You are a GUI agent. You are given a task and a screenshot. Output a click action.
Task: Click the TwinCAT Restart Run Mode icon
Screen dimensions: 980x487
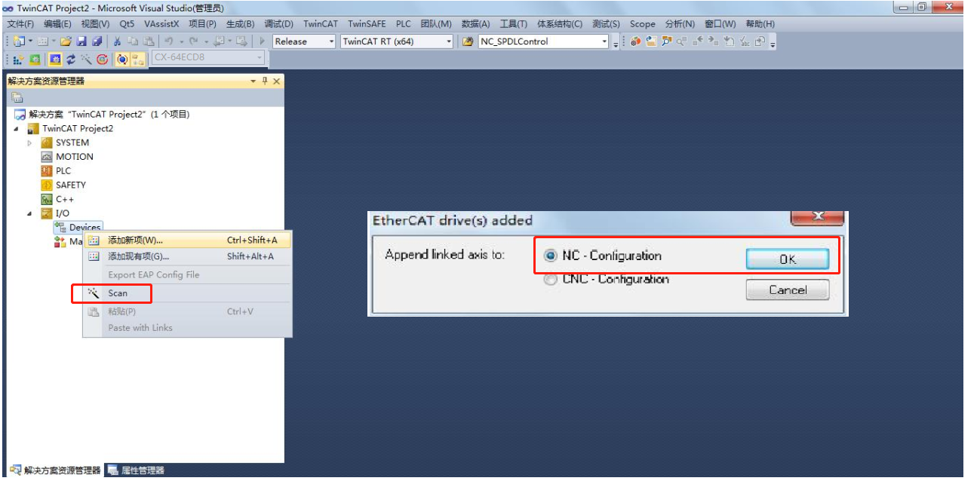(x=35, y=60)
